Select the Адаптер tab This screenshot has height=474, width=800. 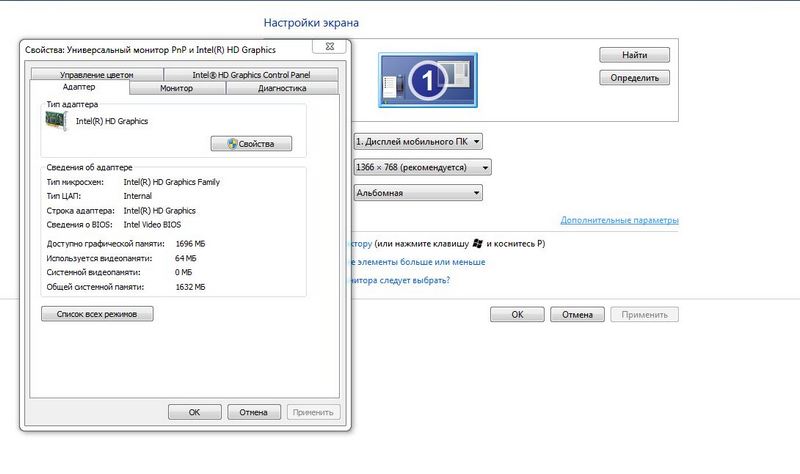79,88
